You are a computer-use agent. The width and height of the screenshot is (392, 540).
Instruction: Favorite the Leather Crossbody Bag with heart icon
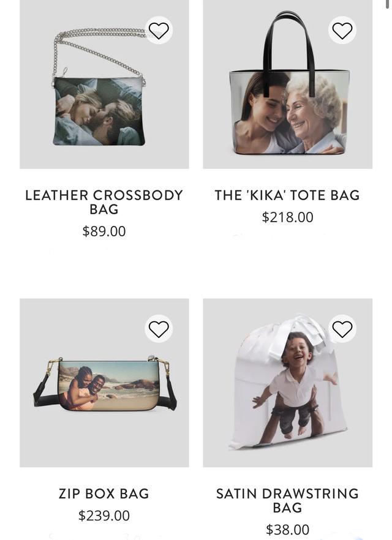point(159,31)
